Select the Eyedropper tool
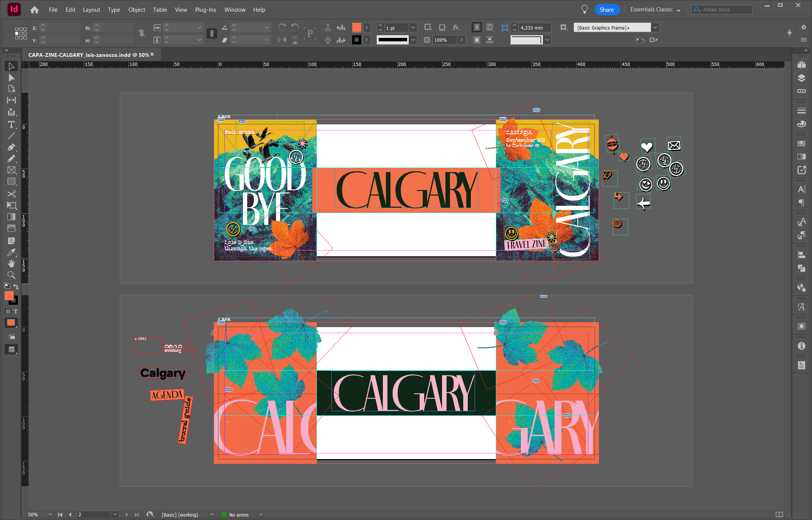Viewport: 812px width, 520px height. point(11,252)
